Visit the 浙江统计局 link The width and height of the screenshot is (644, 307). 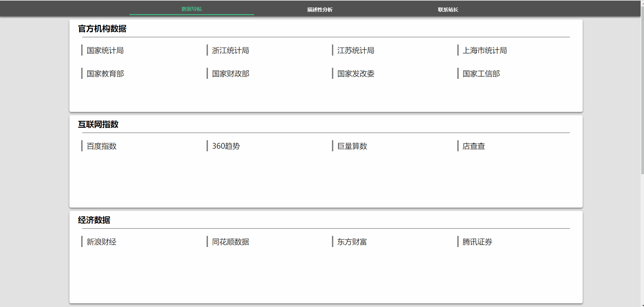pyautogui.click(x=231, y=51)
